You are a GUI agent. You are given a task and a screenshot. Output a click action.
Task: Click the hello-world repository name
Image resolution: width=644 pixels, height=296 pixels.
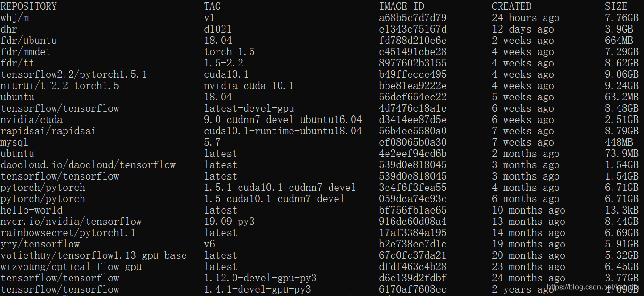coord(32,210)
